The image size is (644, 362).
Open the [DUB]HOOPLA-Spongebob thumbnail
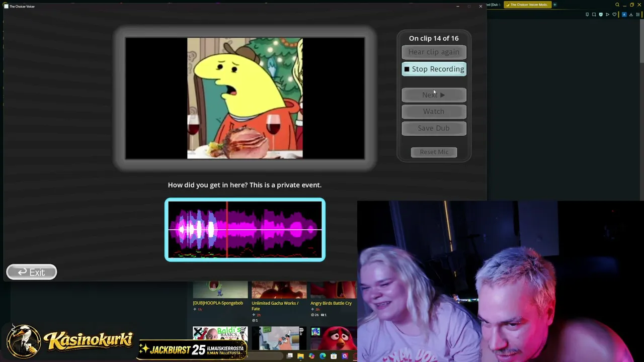(x=220, y=290)
